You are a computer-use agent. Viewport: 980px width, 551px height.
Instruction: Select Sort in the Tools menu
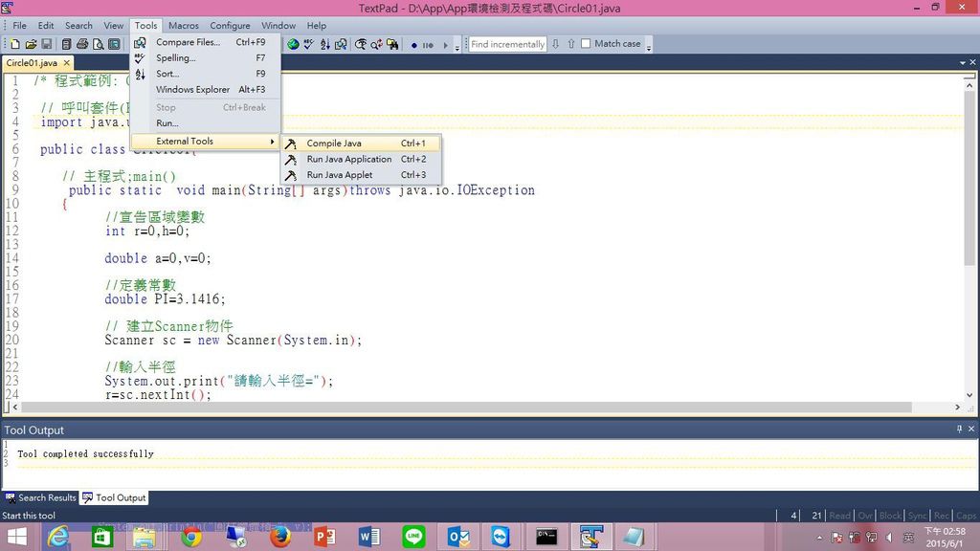(205, 74)
